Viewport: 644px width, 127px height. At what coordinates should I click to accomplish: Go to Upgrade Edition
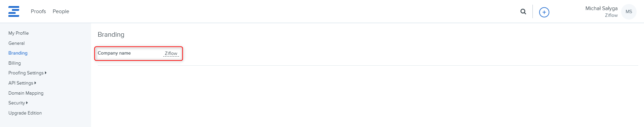click(25, 113)
